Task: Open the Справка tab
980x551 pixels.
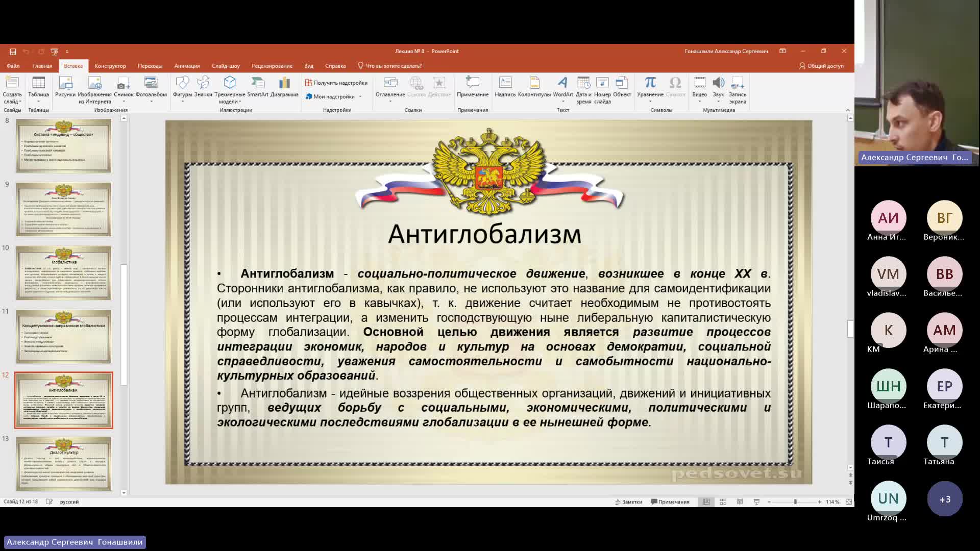Action: (335, 66)
